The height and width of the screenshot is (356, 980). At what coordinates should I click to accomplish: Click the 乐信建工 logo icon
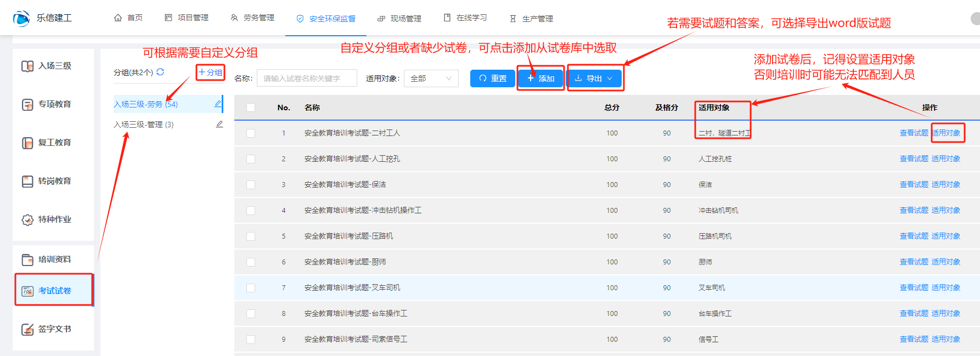21,18
